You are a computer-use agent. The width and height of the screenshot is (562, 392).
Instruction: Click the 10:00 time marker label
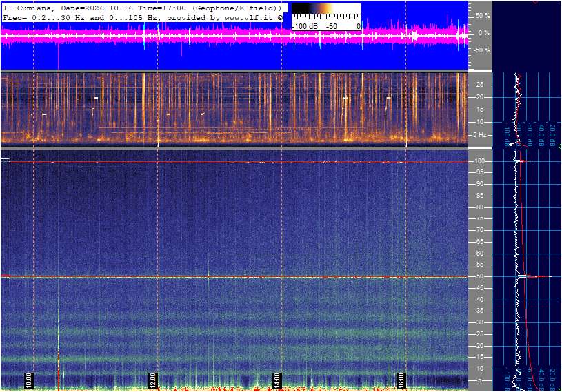click(x=29, y=380)
